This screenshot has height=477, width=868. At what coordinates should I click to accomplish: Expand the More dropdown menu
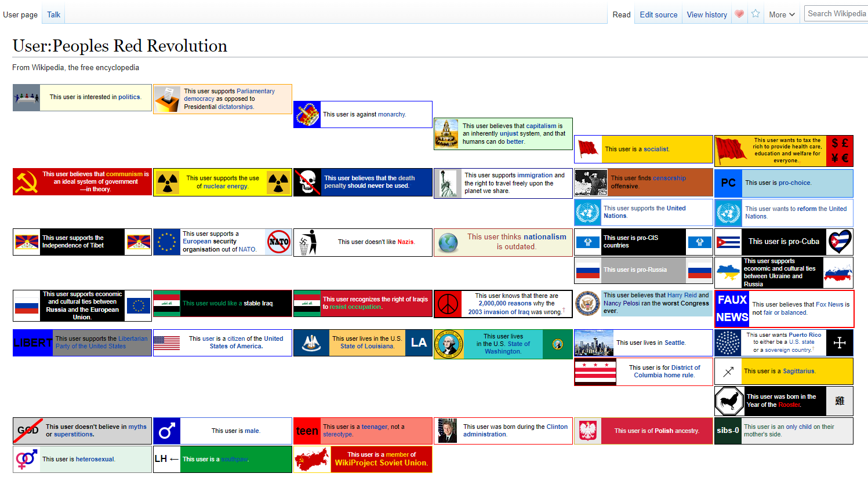782,14
